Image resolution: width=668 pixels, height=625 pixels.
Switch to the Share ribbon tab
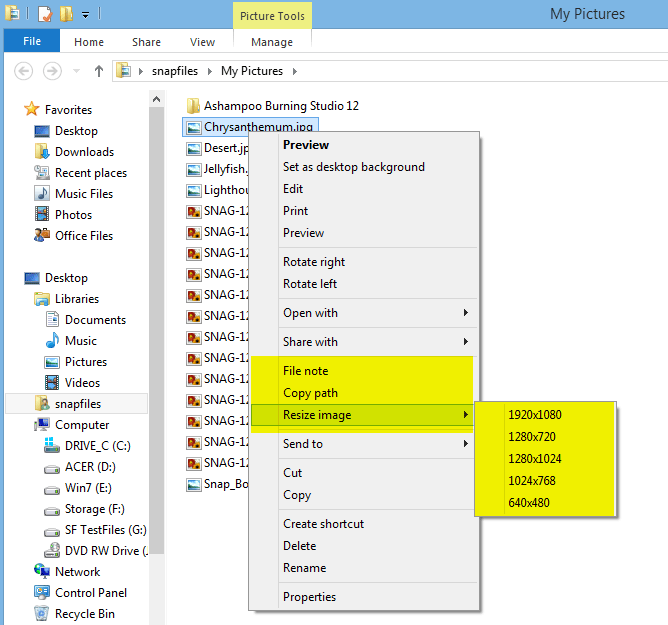point(146,42)
